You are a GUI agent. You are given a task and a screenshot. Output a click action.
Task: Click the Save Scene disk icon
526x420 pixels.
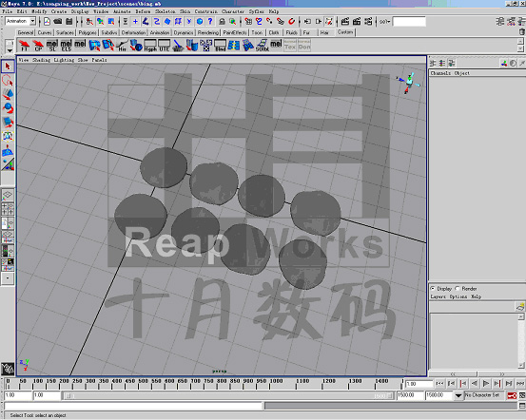tap(69, 22)
